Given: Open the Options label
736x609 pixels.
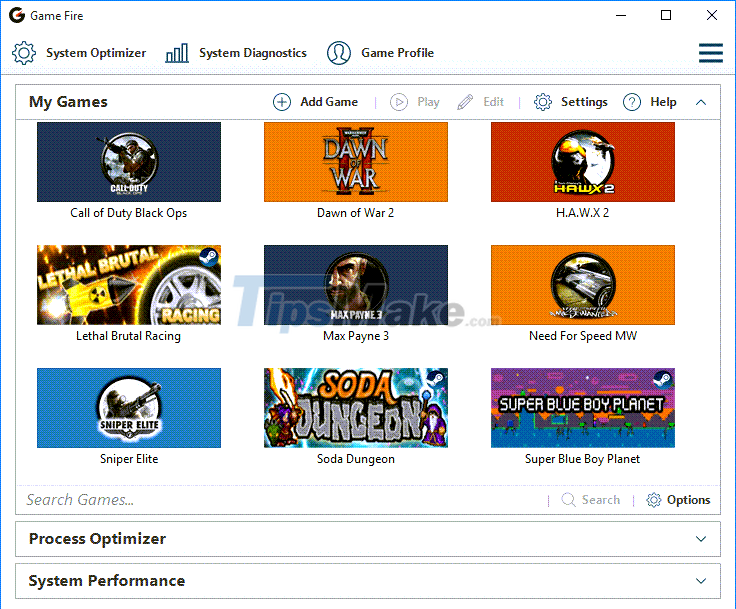Looking at the screenshot, I should (x=689, y=500).
